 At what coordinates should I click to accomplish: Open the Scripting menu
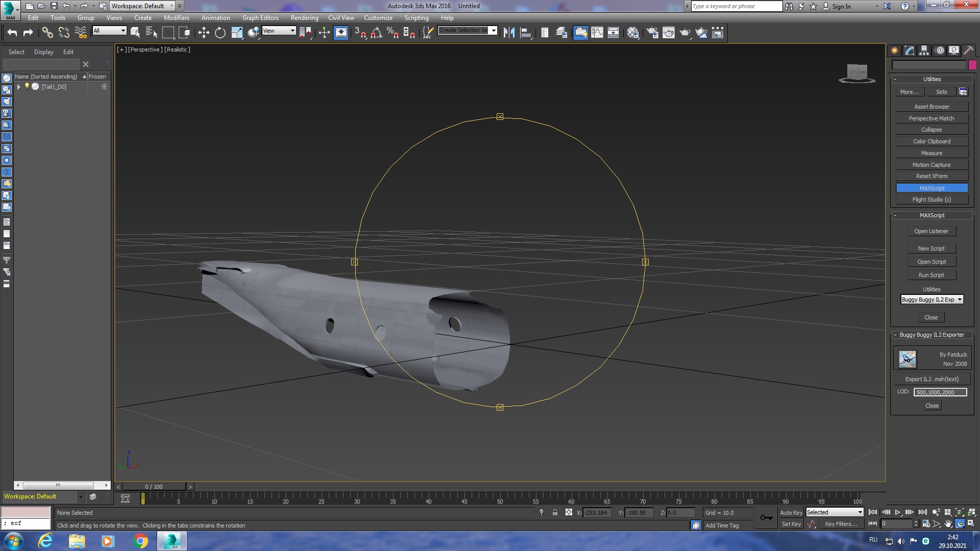416,18
